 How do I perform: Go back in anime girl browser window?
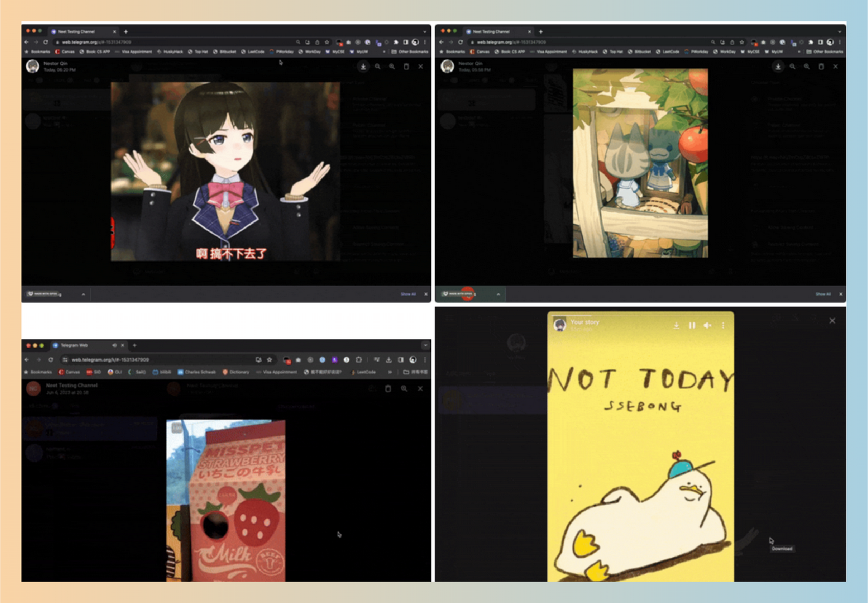pos(27,42)
